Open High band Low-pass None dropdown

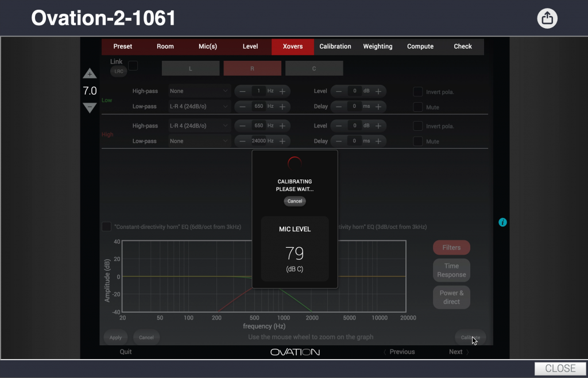[198, 141]
